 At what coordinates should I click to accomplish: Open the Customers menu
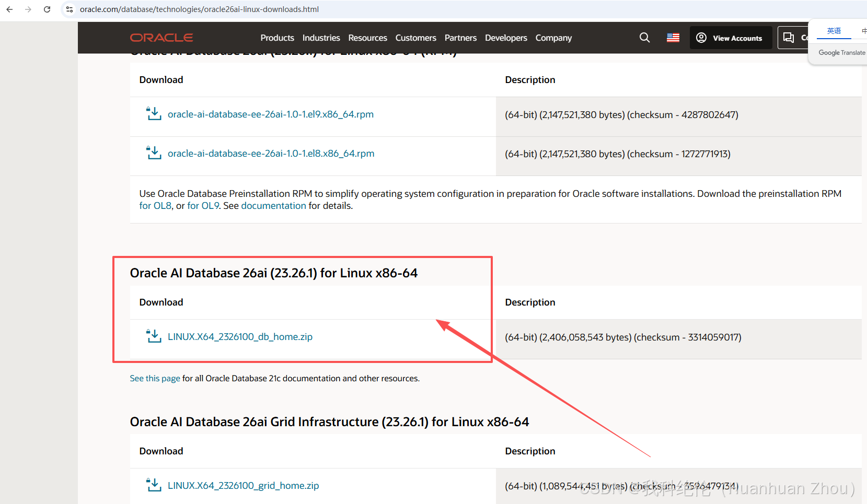pyautogui.click(x=415, y=38)
